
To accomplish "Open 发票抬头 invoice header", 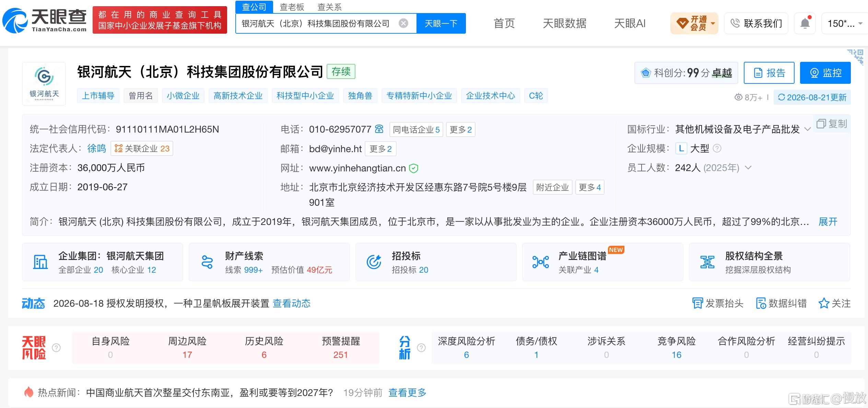I will [718, 303].
